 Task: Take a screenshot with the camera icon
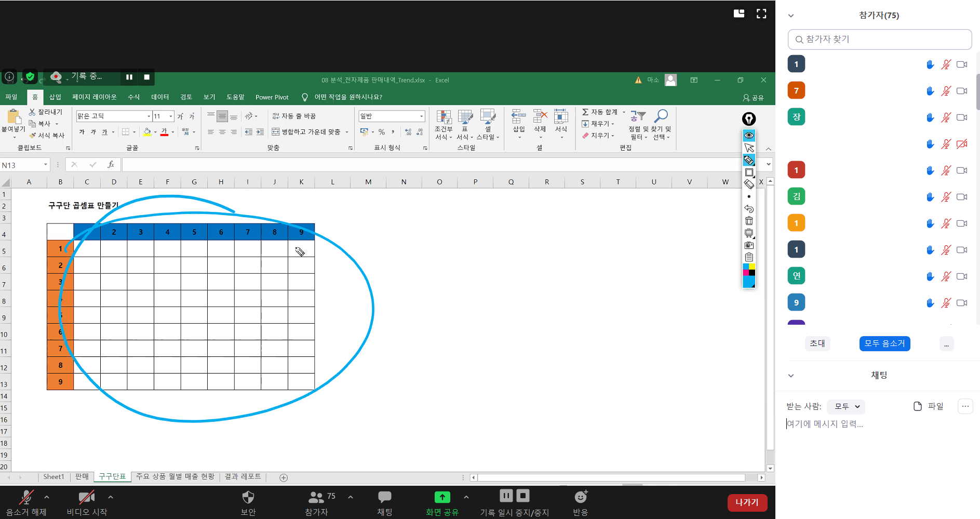pyautogui.click(x=748, y=245)
